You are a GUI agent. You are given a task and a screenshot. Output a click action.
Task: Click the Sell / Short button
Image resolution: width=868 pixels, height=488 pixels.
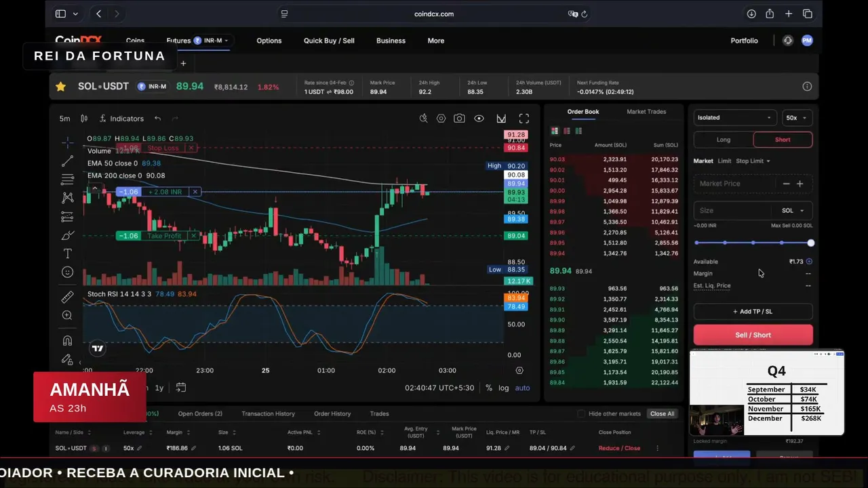tap(753, 335)
